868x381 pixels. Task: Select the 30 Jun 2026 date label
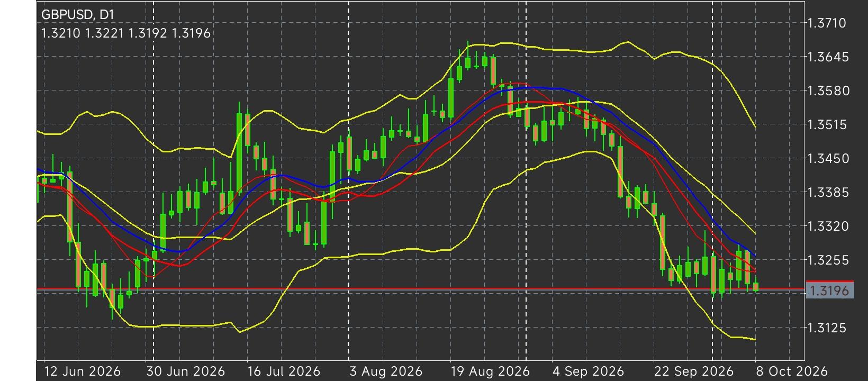[186, 371]
